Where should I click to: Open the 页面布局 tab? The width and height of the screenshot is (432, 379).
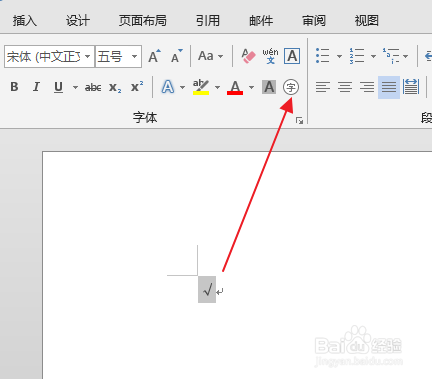(143, 21)
